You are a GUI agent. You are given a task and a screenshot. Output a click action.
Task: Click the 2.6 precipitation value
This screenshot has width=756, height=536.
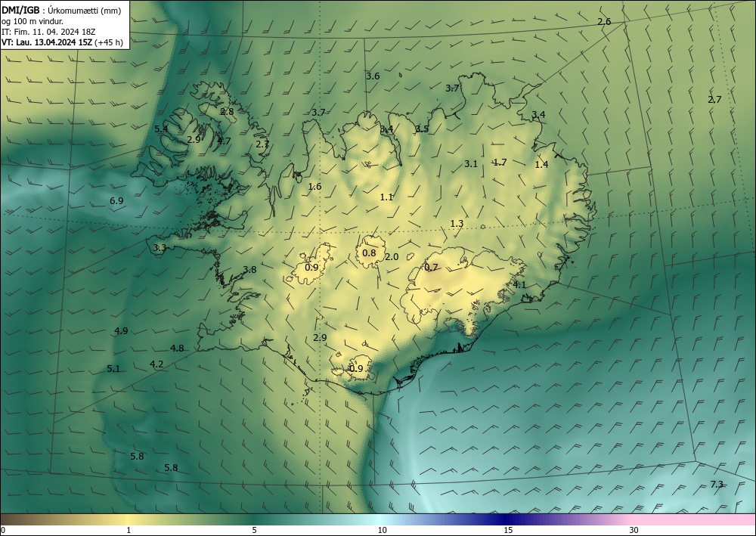coord(604,21)
